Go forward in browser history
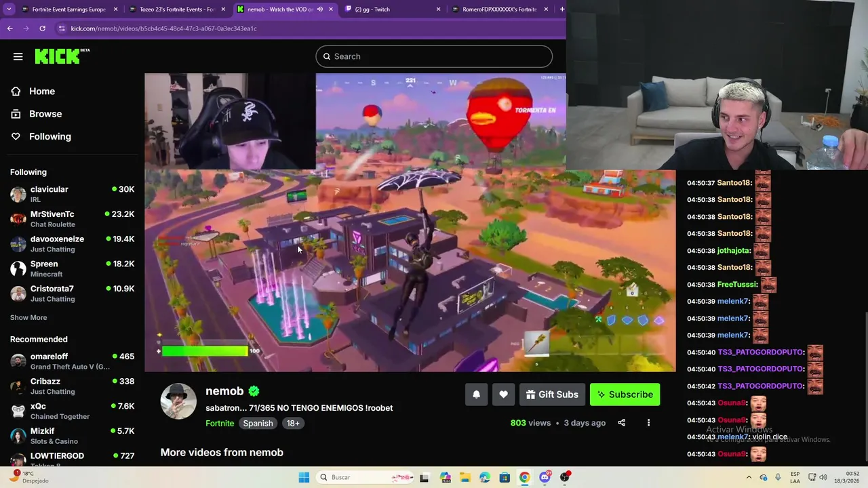This screenshot has height=488, width=868. pos(26,28)
